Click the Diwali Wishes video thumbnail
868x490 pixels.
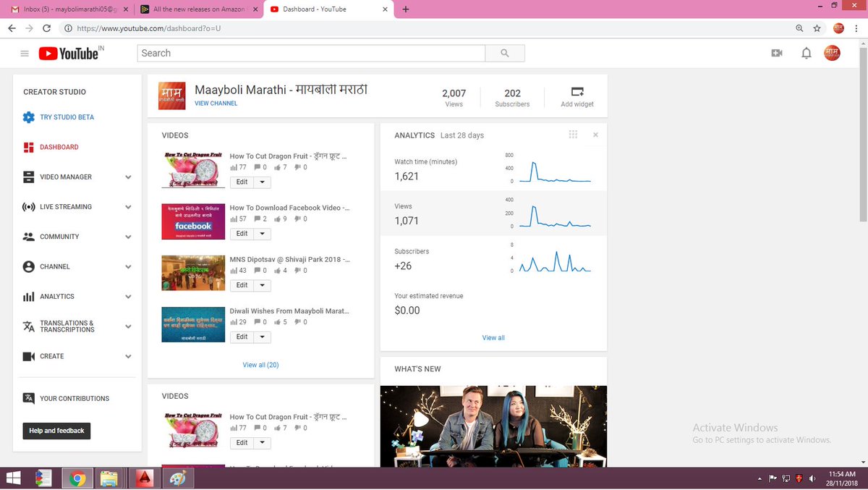click(x=193, y=324)
